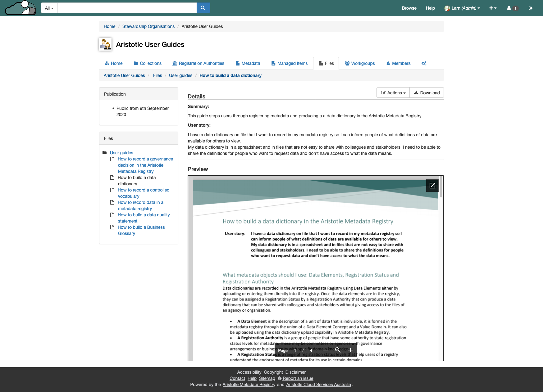Open the User guides folder
This screenshot has height=392, width=543.
tap(121, 153)
